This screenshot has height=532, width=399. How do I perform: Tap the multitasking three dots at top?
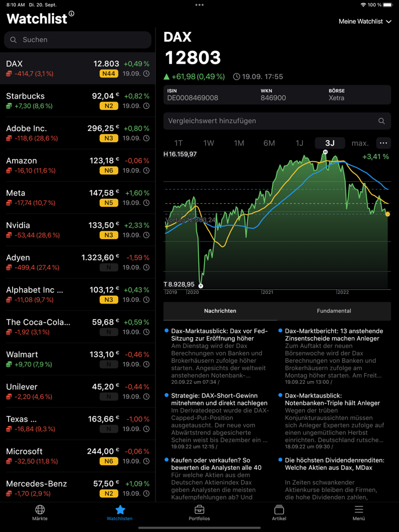(199, 5)
